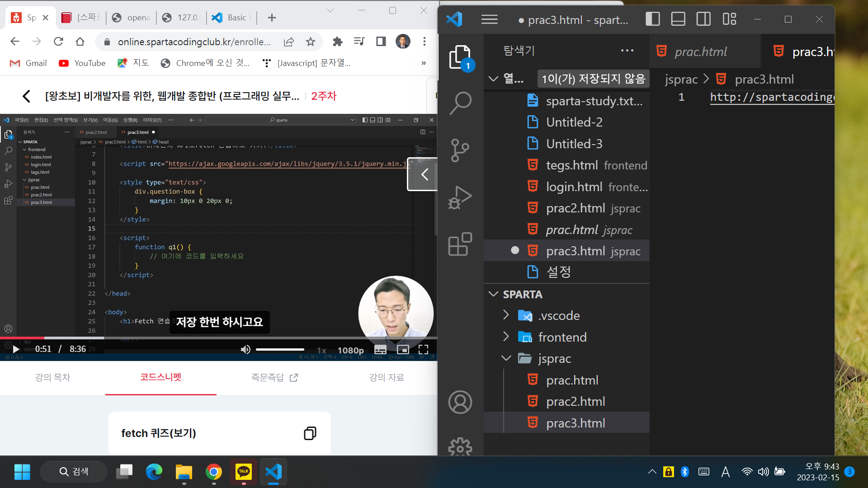Viewport: 868px width, 488px height.
Task: Adjust lecture video volume slider
Action: (280, 349)
